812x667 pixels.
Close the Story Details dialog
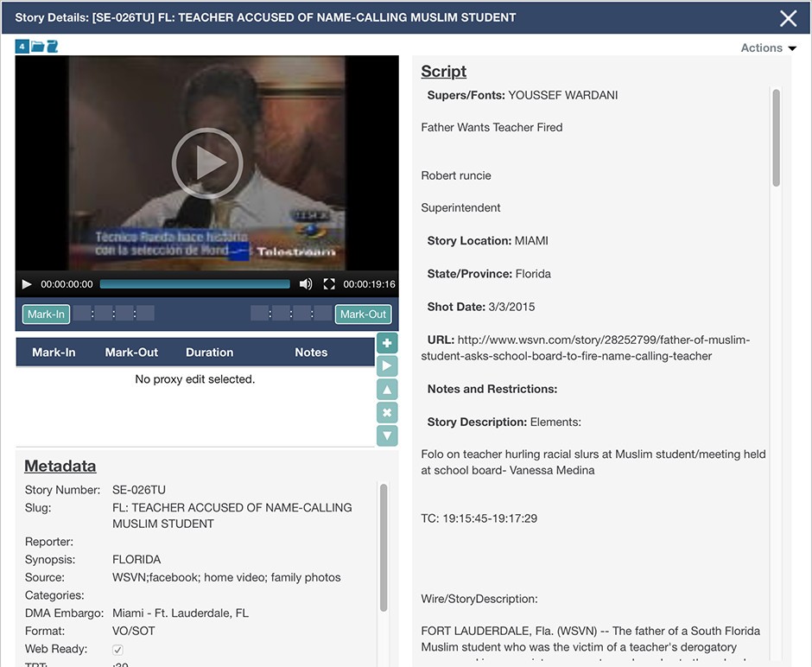pyautogui.click(x=788, y=18)
